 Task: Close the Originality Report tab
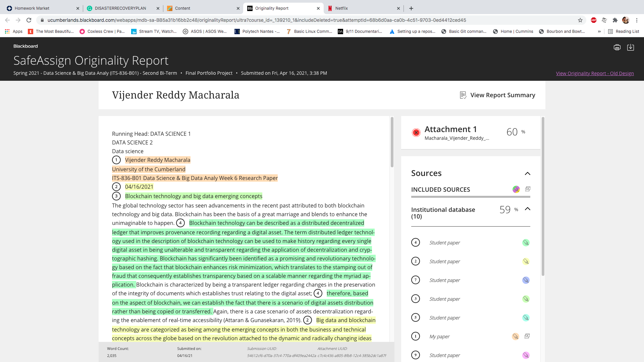click(x=318, y=8)
